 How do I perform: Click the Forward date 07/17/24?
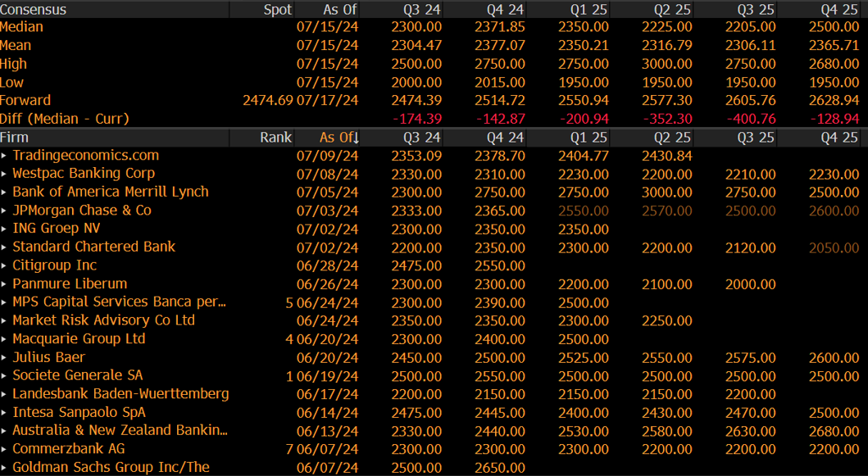pos(328,100)
